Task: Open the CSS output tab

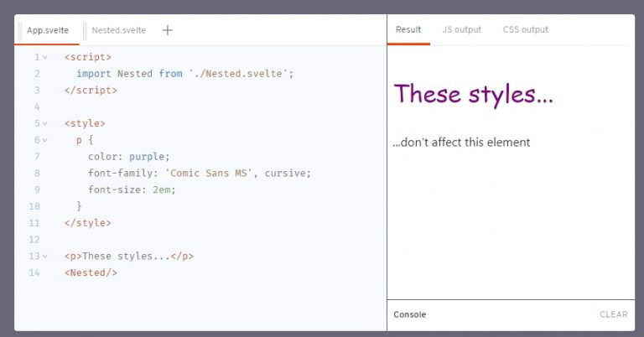Action: click(x=525, y=29)
